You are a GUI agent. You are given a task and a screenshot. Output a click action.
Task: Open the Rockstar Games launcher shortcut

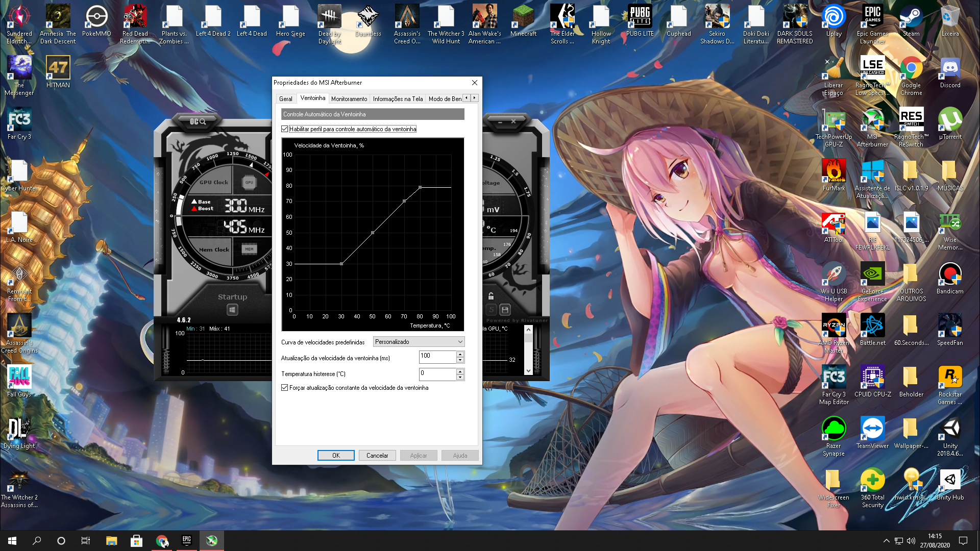pos(950,386)
